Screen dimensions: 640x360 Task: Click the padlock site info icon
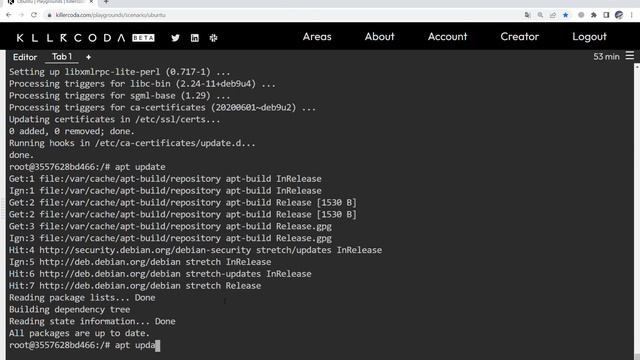point(49,15)
